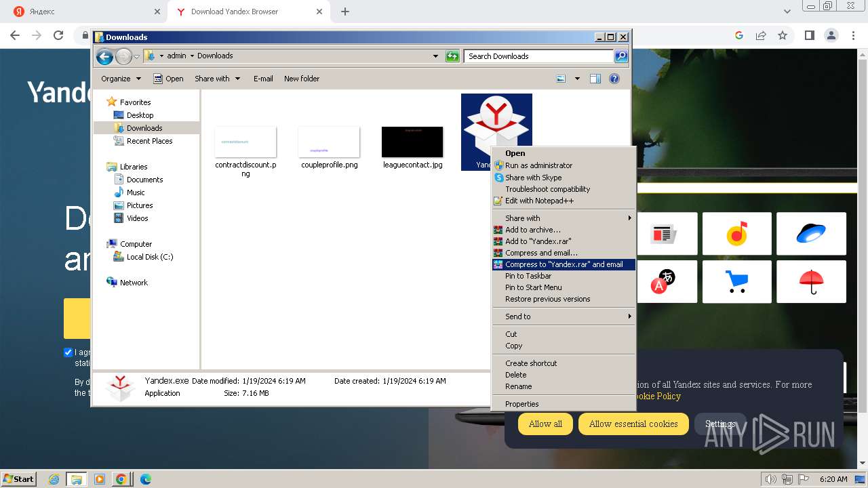Click the Chrome reload page icon

(58, 35)
